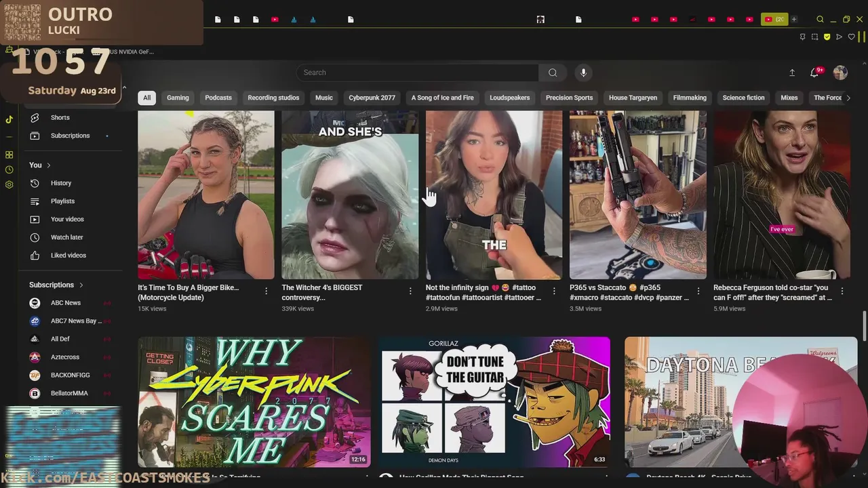Open The Witcher 4's BIGGEST controversy short

(x=350, y=195)
